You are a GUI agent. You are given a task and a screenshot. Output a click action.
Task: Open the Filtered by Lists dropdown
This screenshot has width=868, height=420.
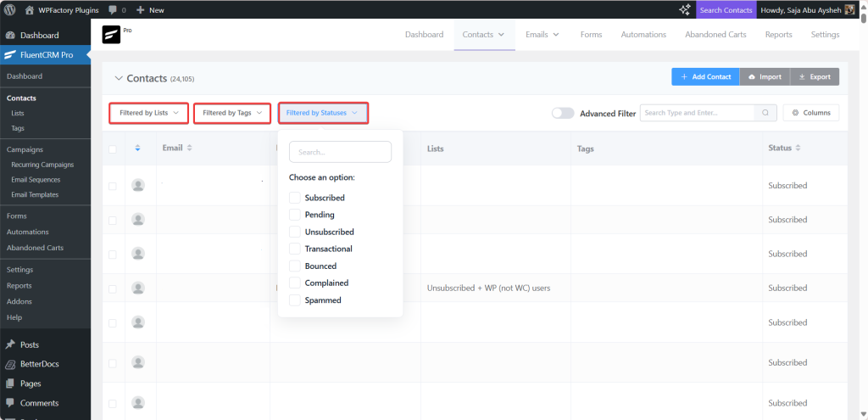coord(149,113)
